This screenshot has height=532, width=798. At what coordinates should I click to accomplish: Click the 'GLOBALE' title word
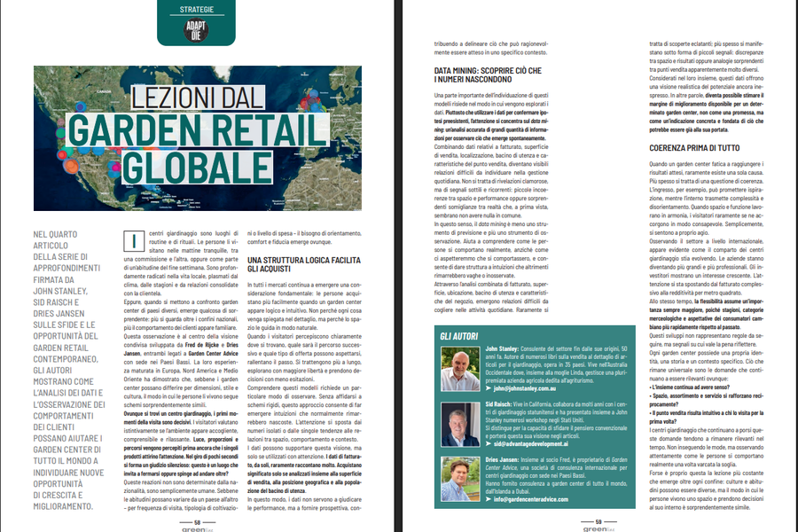coord(198,168)
